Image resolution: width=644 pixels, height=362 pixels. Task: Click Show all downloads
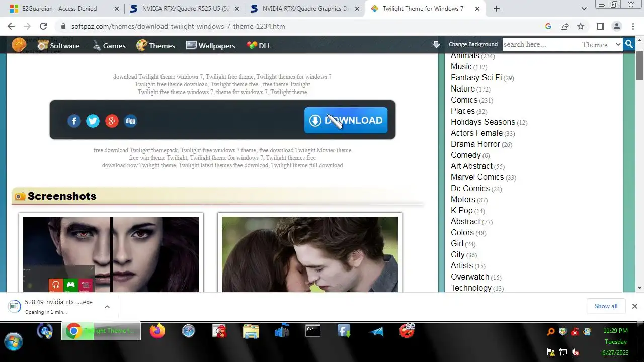(606, 306)
